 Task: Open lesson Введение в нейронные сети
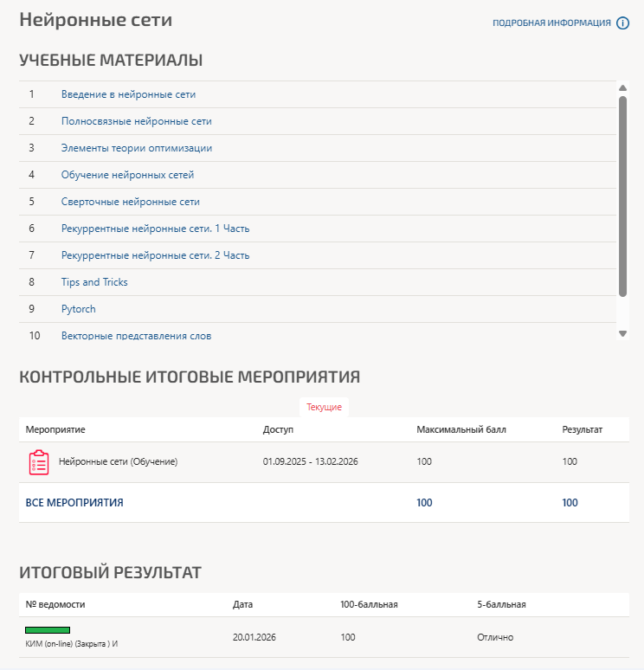click(128, 94)
